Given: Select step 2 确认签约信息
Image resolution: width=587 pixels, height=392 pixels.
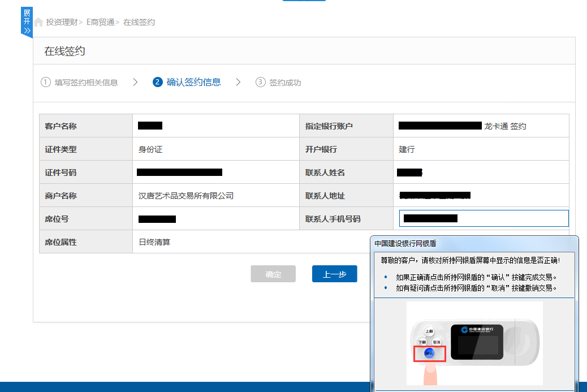Looking at the screenshot, I should [187, 82].
